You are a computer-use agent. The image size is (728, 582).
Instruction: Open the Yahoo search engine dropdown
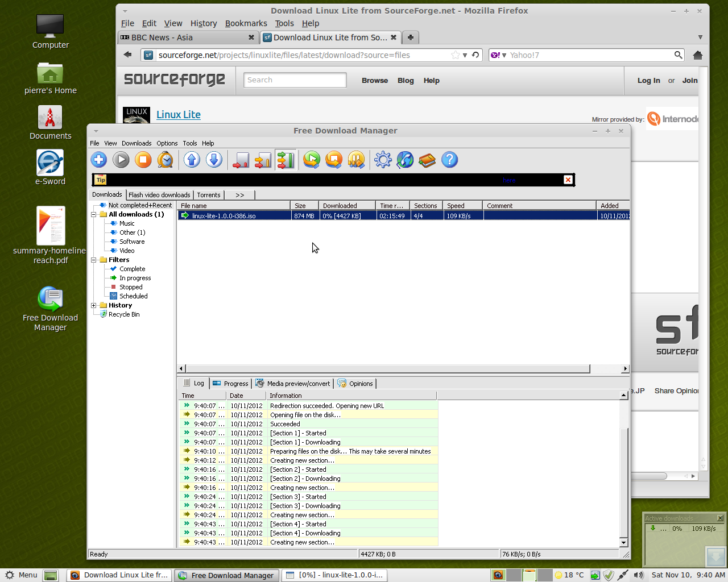tap(503, 55)
